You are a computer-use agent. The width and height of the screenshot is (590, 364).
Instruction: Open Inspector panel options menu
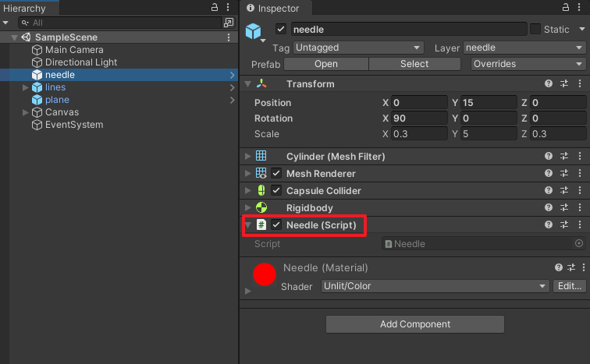[579, 7]
